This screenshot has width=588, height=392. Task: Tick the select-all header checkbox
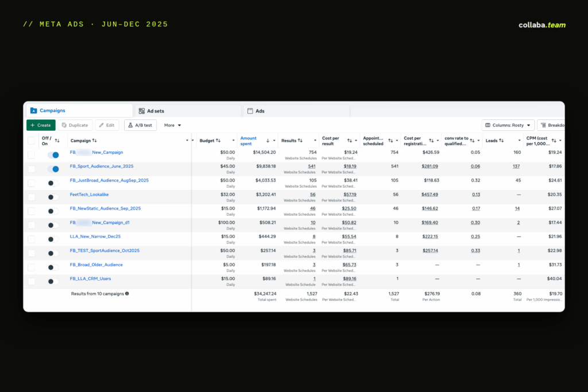tap(32, 141)
